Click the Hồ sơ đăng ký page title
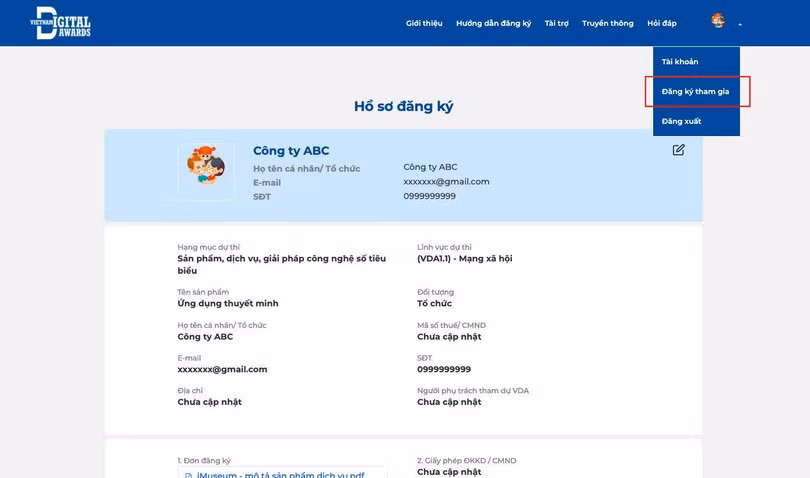The height and width of the screenshot is (478, 810). click(x=403, y=106)
